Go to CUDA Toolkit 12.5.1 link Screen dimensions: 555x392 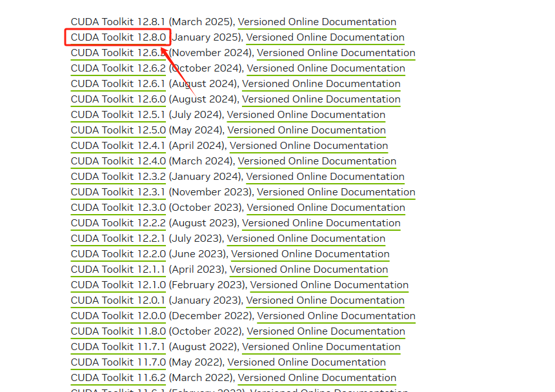click(x=118, y=115)
